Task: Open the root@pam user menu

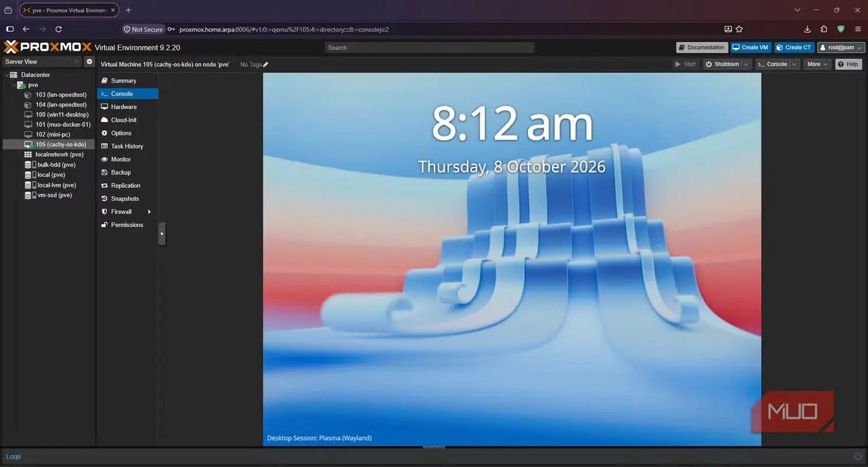Action: 841,48
